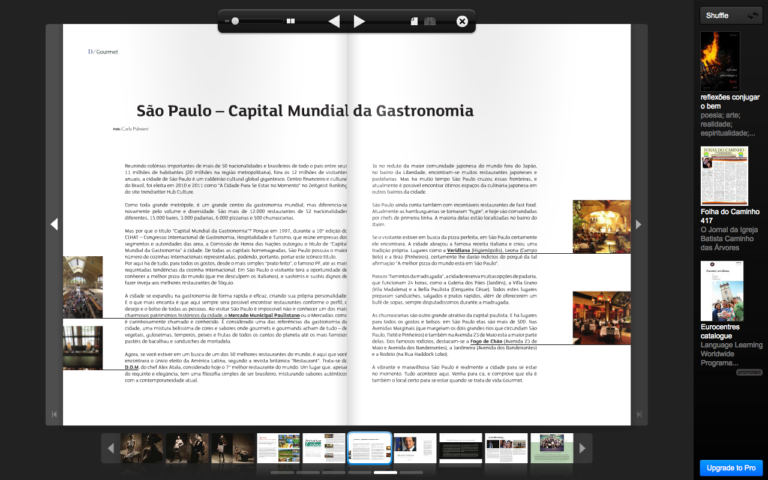
Task: Click 'Mercado Municipal Paulistano' bold link
Action: (x=264, y=315)
